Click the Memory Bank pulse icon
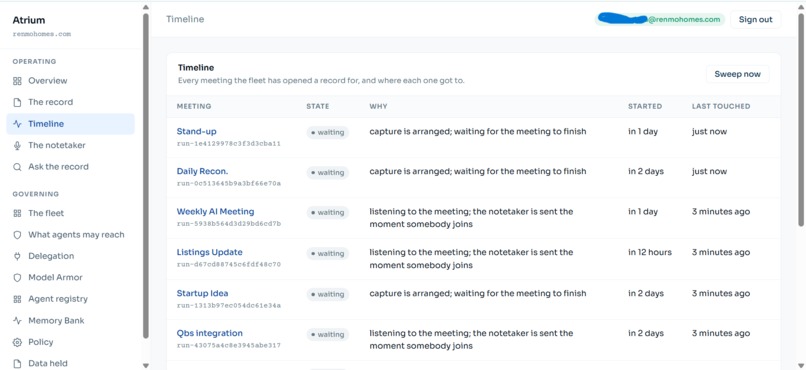 click(x=17, y=321)
